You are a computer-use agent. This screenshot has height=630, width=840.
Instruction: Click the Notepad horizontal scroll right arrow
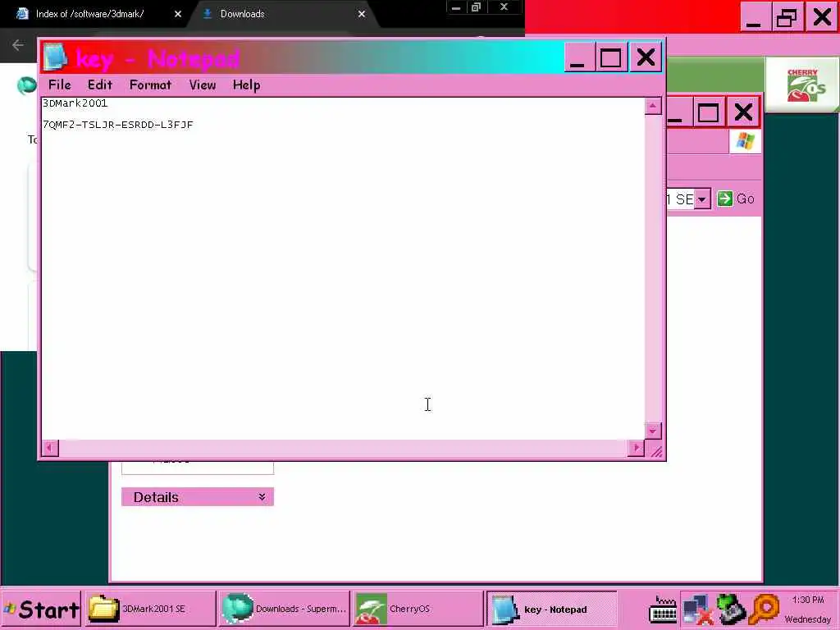coord(636,447)
